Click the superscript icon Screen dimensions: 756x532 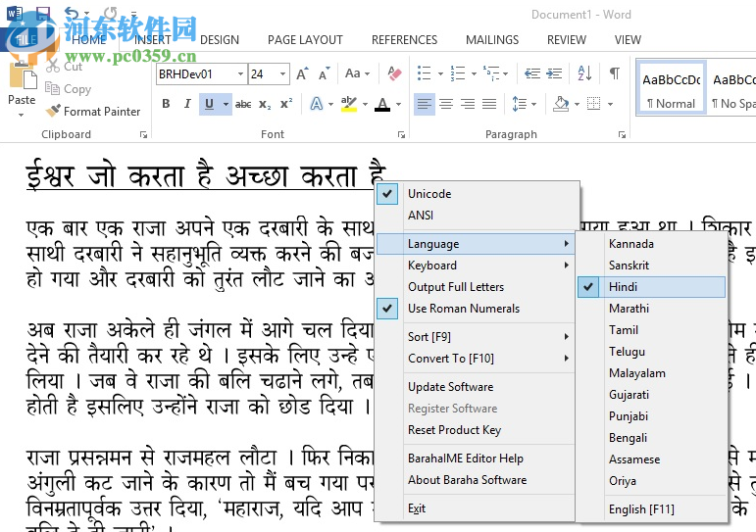click(286, 104)
